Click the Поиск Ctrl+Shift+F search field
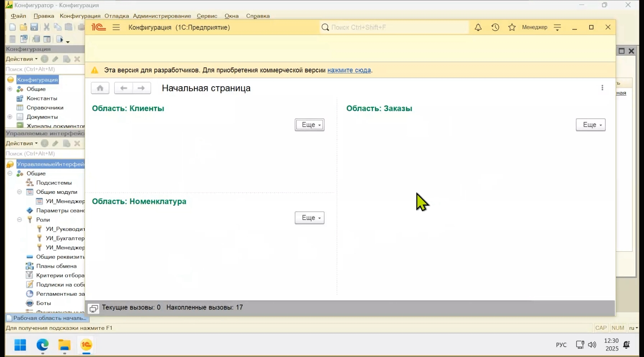This screenshot has height=357, width=644. click(x=394, y=27)
